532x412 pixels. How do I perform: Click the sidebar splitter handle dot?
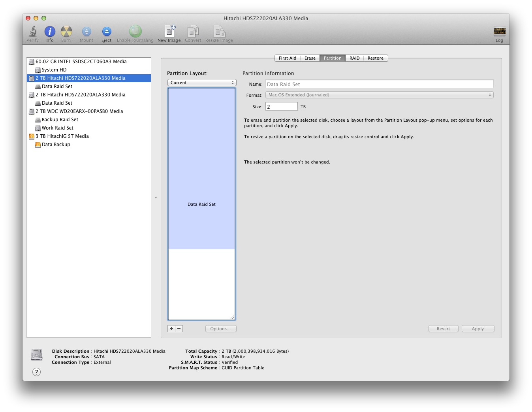point(156,197)
